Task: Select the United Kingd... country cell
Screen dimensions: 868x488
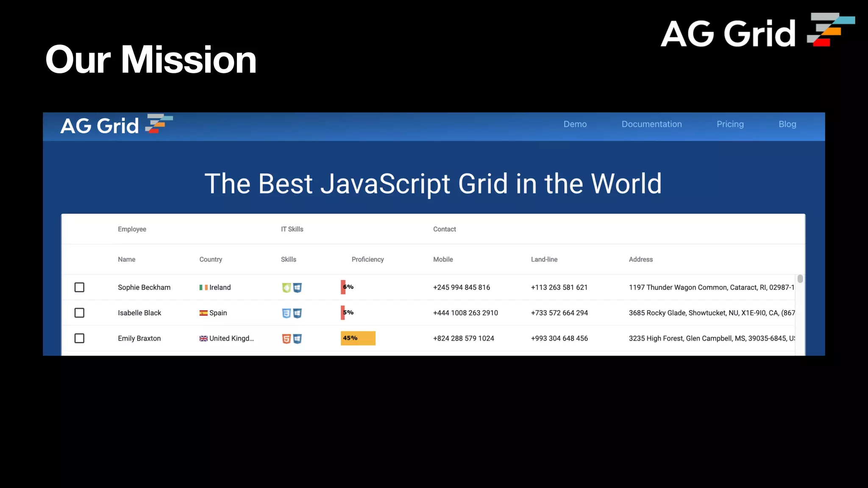Action: [x=227, y=338]
